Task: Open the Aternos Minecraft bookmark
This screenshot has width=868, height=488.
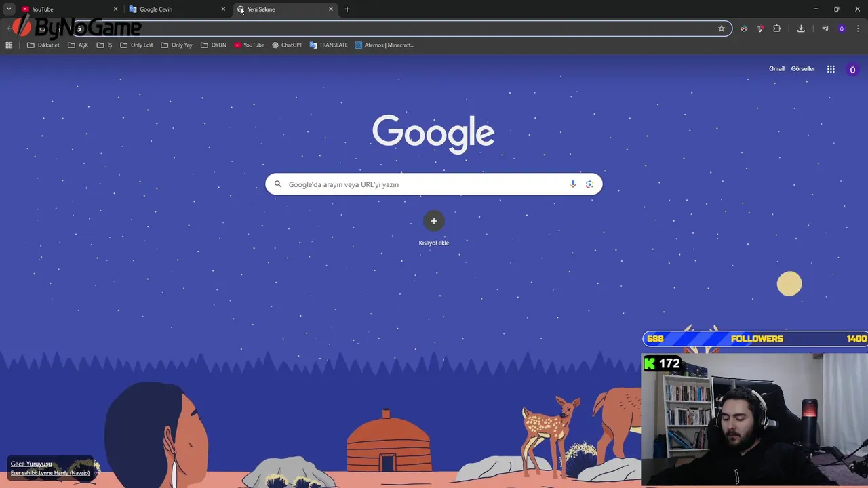Action: tap(384, 45)
